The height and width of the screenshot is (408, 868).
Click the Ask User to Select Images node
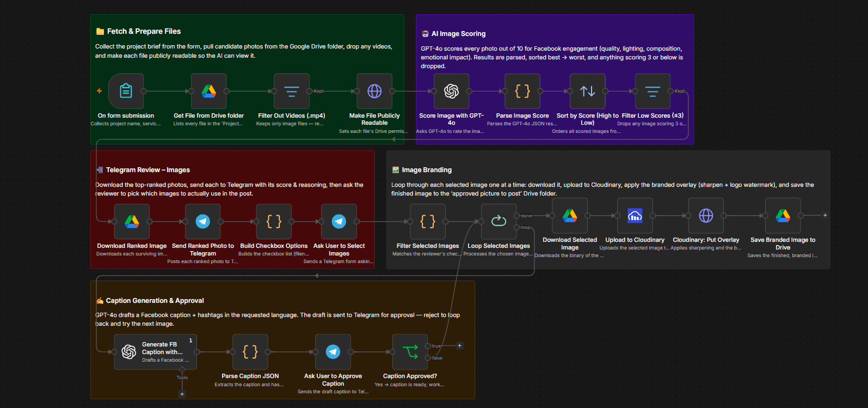tap(339, 221)
